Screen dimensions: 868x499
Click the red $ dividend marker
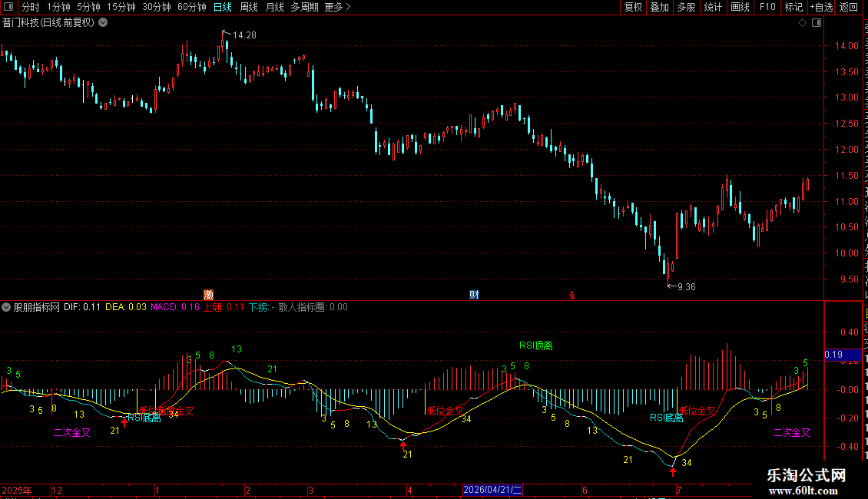[x=571, y=296]
